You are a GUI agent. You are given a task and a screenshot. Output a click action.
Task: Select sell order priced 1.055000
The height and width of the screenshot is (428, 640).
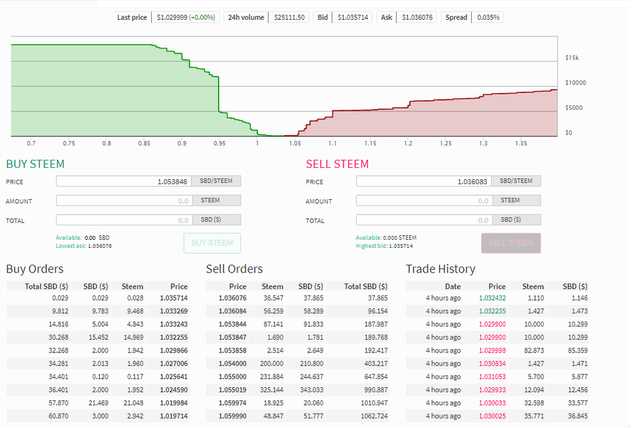[x=298, y=377]
